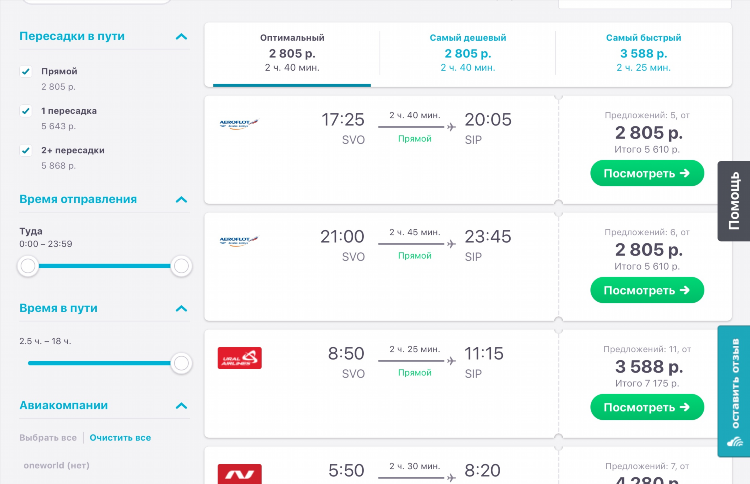Screen dimensions: 750x484
Task: Click Посмотреть for the 17:25 Aeroflot flight
Action: (647, 173)
